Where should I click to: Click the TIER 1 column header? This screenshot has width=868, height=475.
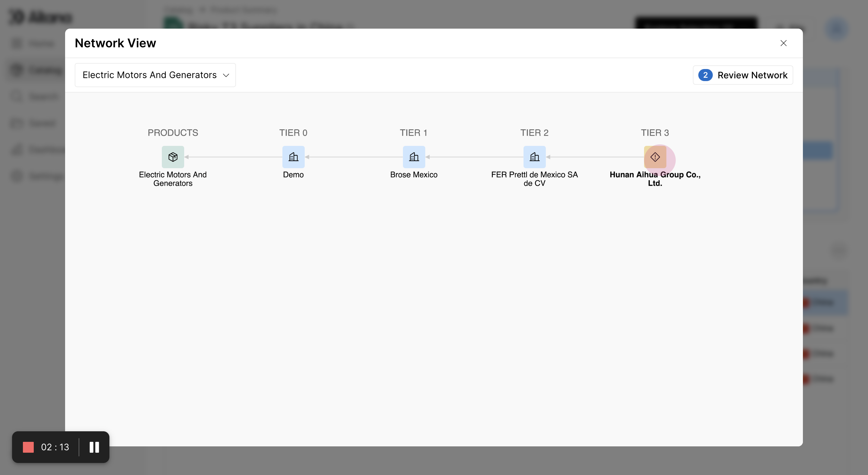tap(414, 133)
